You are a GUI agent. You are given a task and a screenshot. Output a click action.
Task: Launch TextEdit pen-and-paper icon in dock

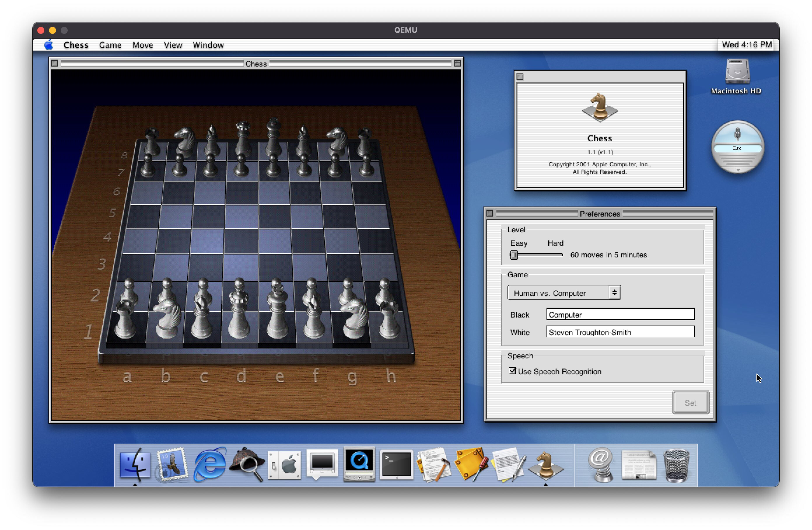point(508,465)
